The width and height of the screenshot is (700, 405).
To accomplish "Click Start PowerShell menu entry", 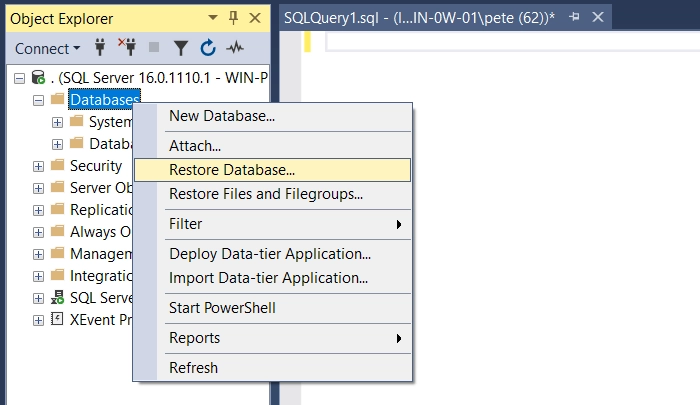I will tap(222, 308).
